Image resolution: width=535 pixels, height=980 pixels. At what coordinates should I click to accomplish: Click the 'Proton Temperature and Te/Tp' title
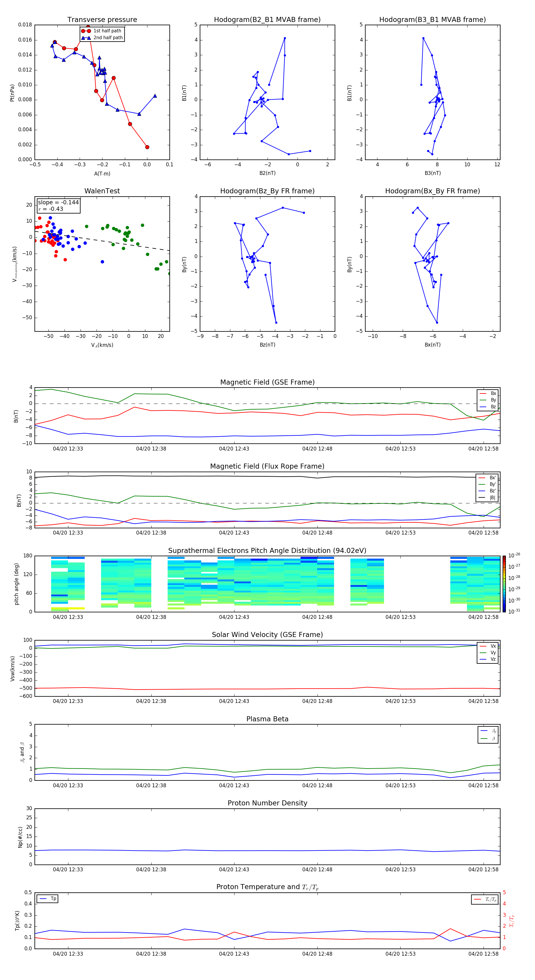267,887
